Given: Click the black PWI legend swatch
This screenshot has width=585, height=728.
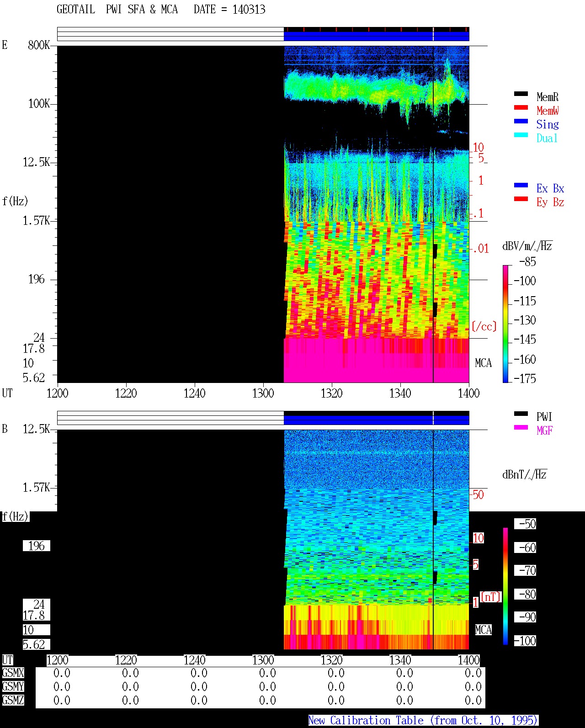Looking at the screenshot, I should [x=521, y=414].
